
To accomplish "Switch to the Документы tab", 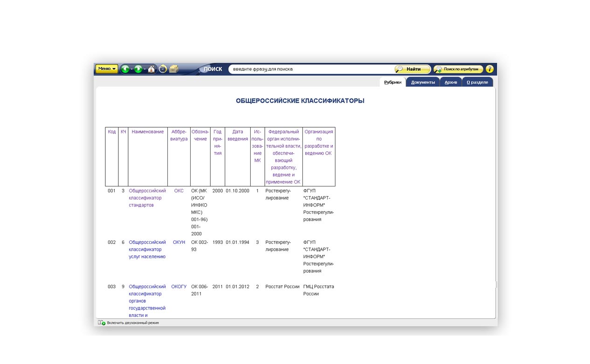I will [423, 82].
